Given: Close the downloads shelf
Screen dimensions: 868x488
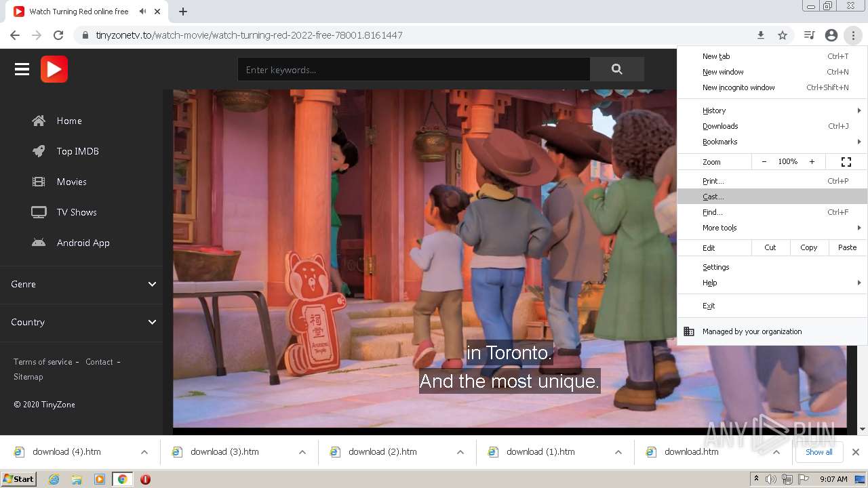Looking at the screenshot, I should [x=856, y=452].
